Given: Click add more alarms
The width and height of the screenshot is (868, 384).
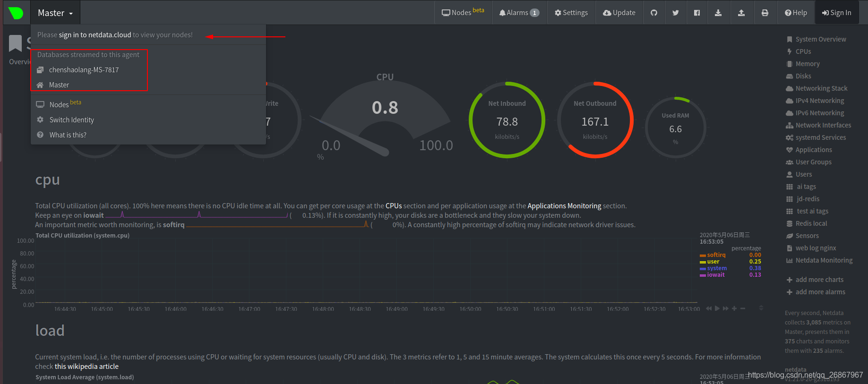Looking at the screenshot, I should tap(820, 292).
